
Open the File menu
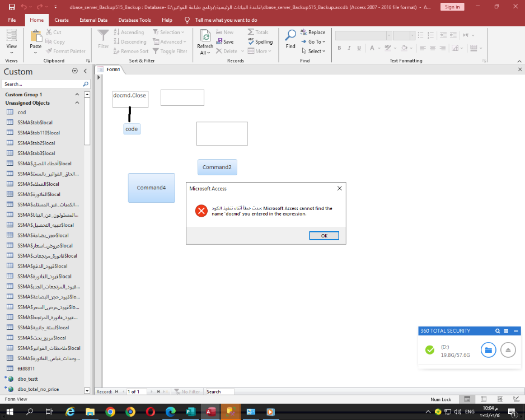click(12, 20)
